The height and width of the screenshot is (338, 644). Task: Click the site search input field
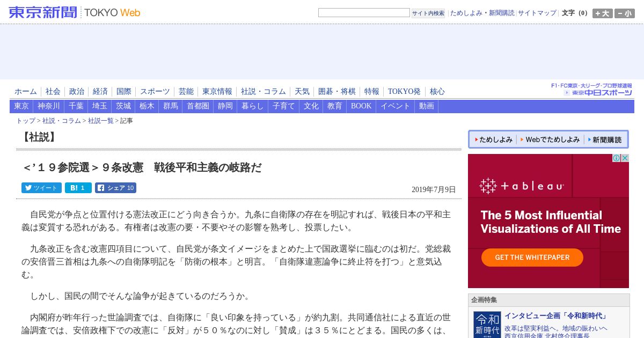364,13
